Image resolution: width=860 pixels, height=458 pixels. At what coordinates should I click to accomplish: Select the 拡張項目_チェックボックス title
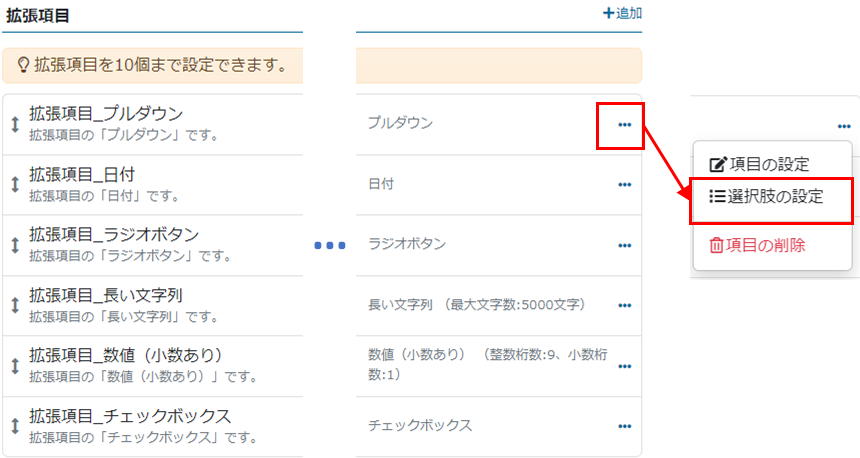130,416
